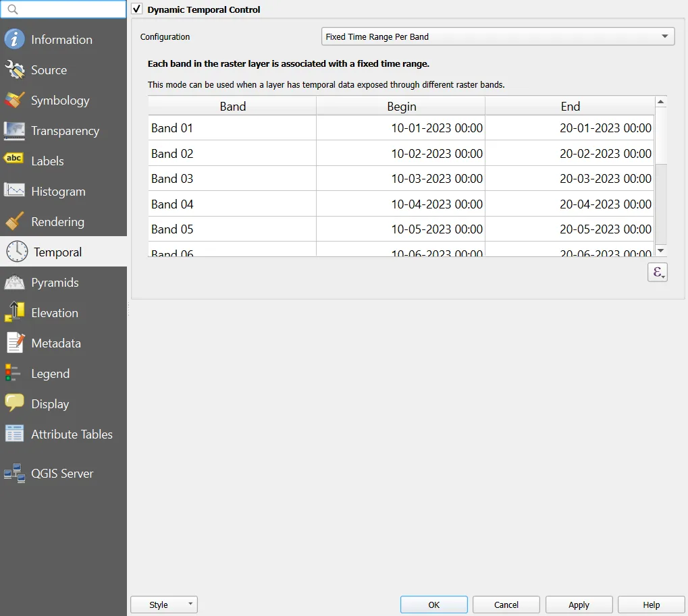Click the Legend icon
Viewport: 688px width, 616px height.
click(13, 373)
